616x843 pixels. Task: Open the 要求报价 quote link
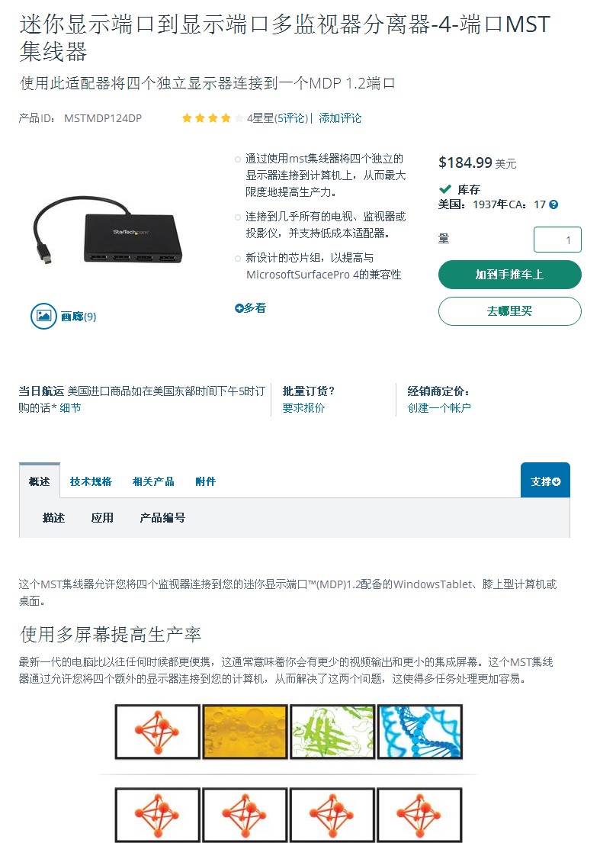[x=304, y=408]
